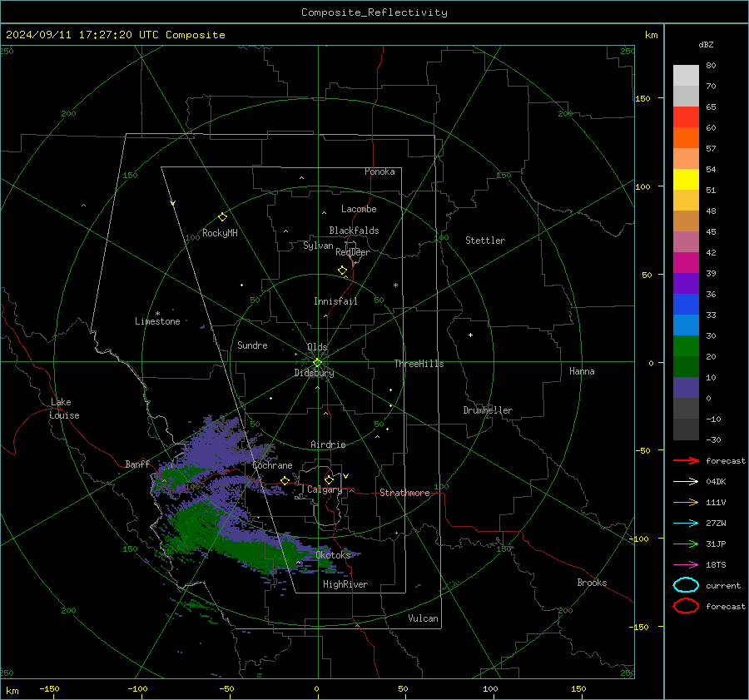Click the km unit label at top right
This screenshot has width=749, height=700.
651,35
